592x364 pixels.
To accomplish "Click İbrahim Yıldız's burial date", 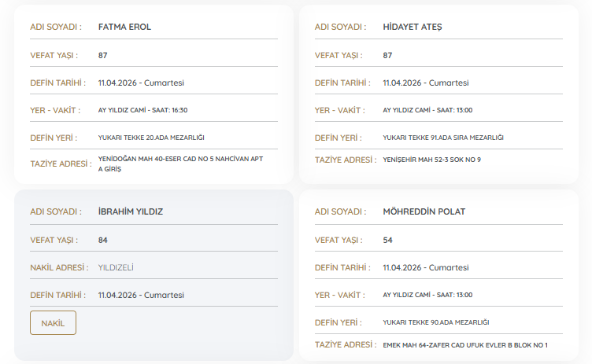I will click(141, 295).
